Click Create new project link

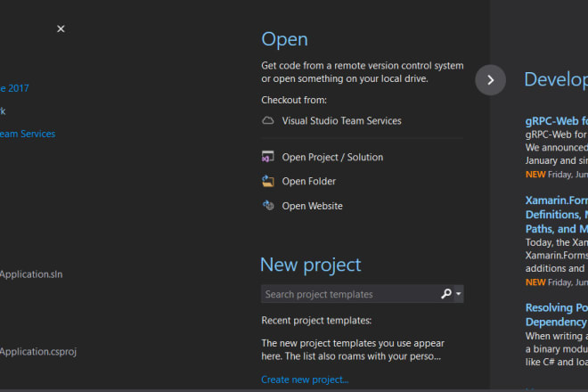305,380
